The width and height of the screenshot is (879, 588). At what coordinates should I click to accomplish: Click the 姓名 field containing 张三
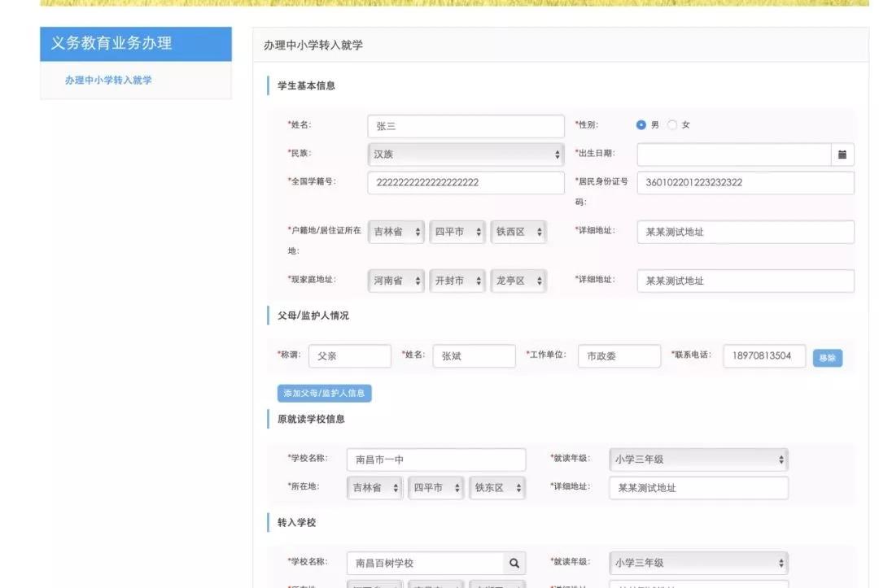point(464,125)
